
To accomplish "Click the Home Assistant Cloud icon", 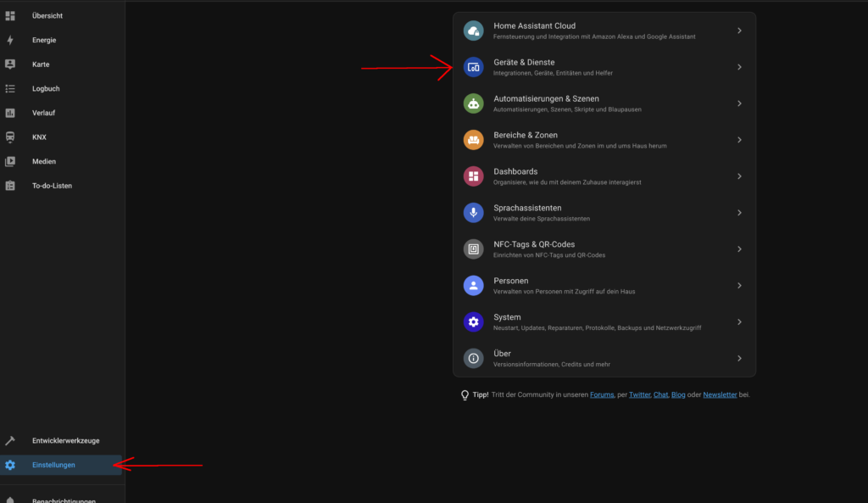I will [473, 31].
